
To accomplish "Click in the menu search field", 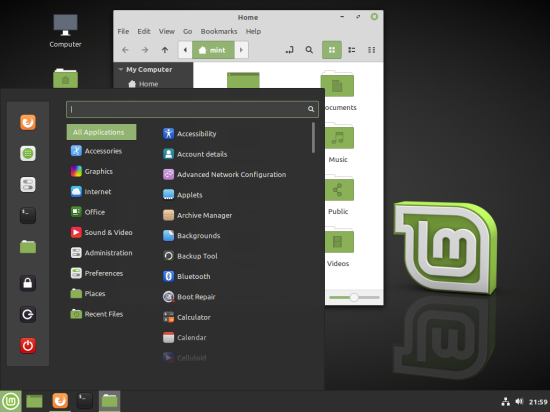I will 192,109.
